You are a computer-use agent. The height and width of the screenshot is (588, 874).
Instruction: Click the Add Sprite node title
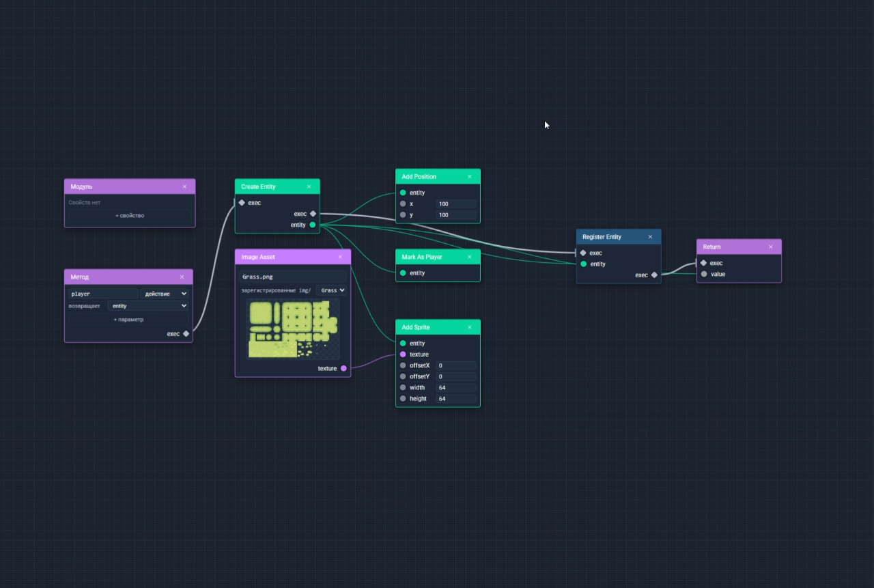(416, 327)
